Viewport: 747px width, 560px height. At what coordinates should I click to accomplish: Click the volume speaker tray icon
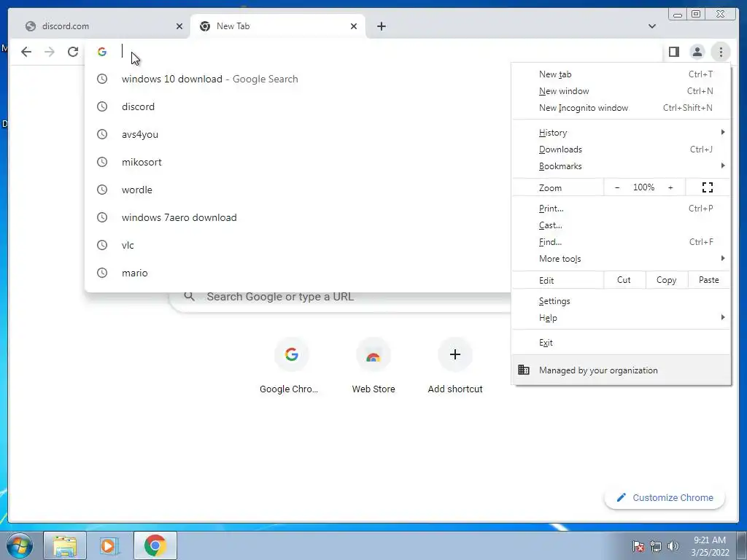[x=673, y=546]
